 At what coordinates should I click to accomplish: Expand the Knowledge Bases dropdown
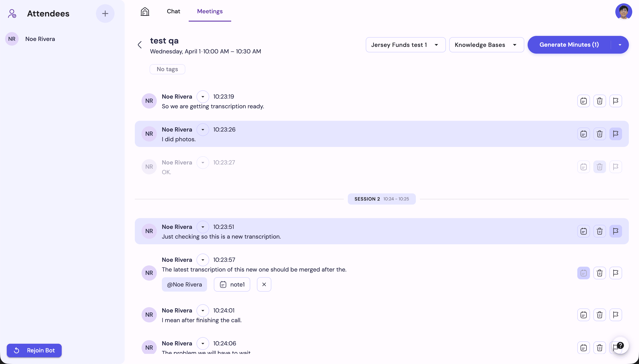click(486, 45)
